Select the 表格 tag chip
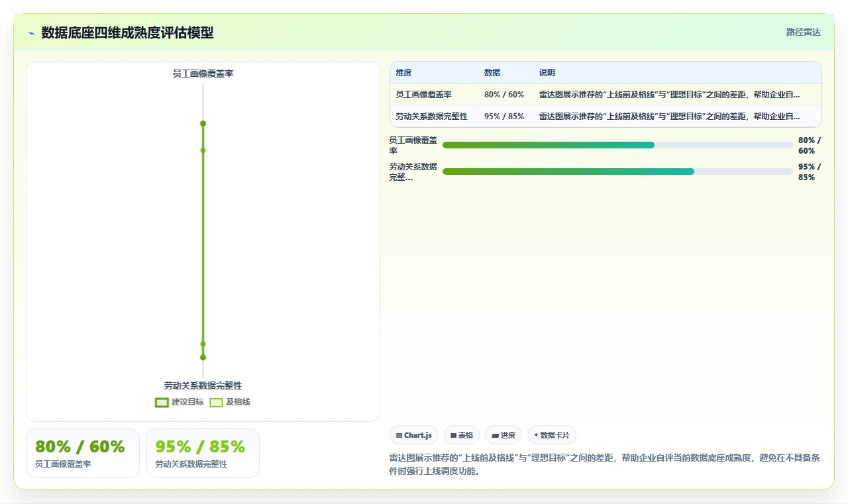 (x=462, y=435)
